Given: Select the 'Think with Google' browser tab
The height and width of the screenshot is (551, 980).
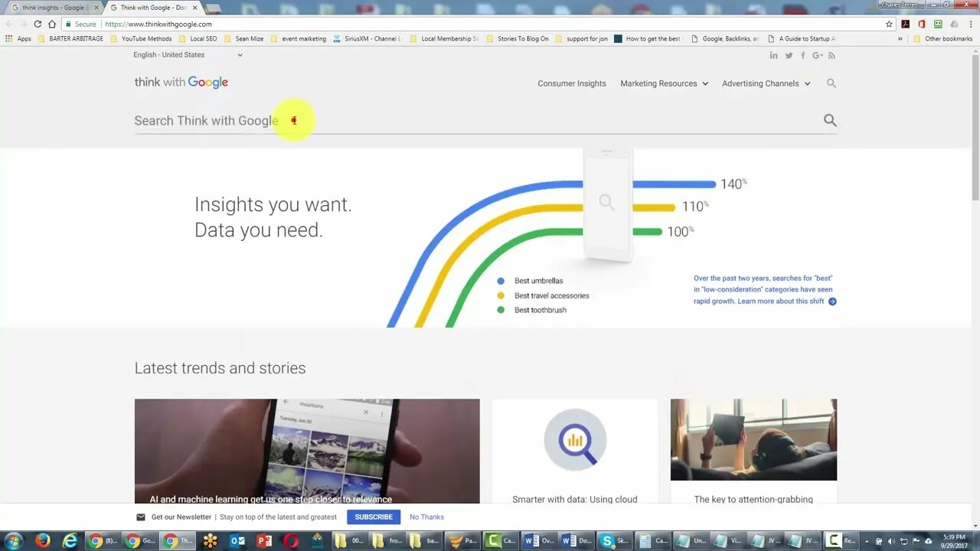Looking at the screenshot, I should [153, 8].
